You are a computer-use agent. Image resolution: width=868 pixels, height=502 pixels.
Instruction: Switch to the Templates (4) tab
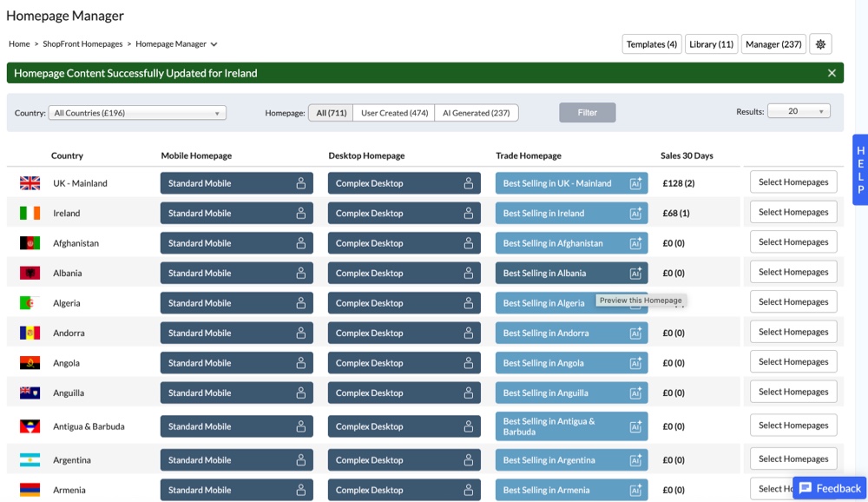pos(651,43)
